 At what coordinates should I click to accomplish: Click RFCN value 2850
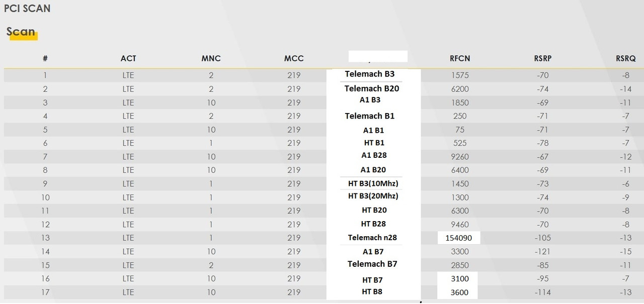[x=460, y=265]
